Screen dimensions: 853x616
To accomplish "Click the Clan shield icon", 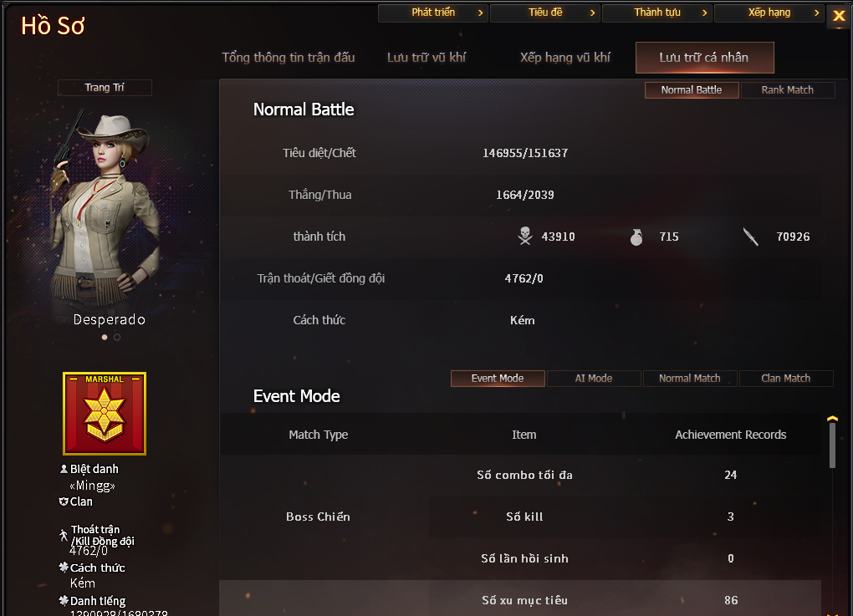I will pos(64,501).
